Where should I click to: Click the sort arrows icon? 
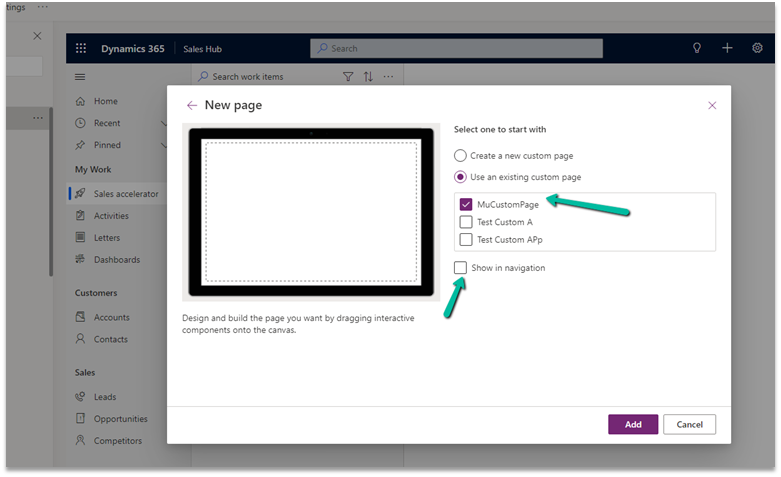coord(368,77)
